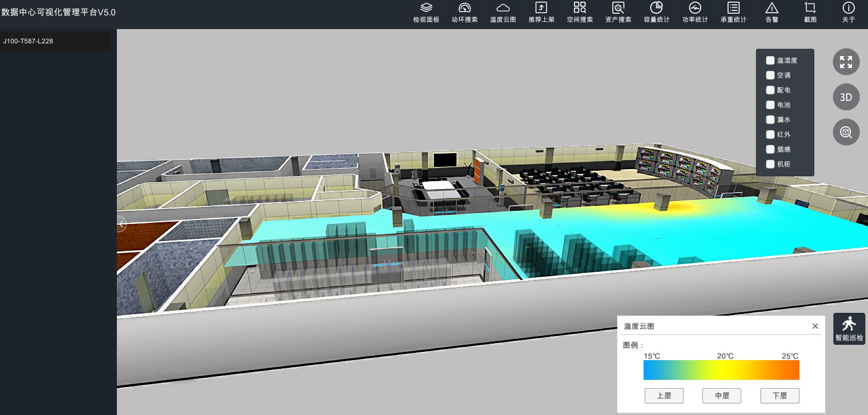Enable the 机柜 checkbox
This screenshot has height=415, width=868.
tap(770, 164)
